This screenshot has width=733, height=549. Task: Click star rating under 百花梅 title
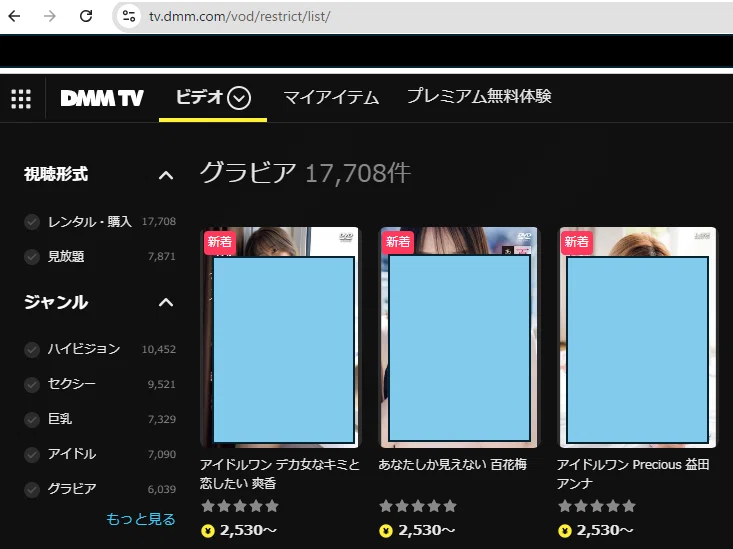coord(418,506)
